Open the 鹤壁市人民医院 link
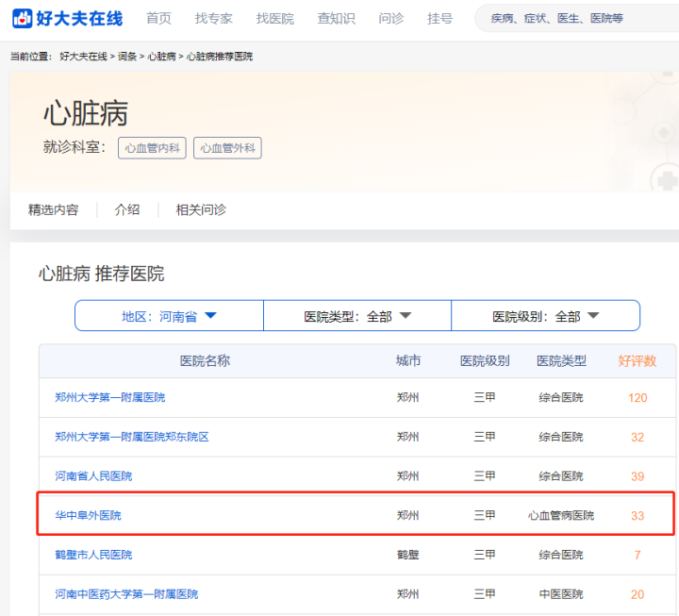Viewport: 679px width, 616px height. (93, 555)
